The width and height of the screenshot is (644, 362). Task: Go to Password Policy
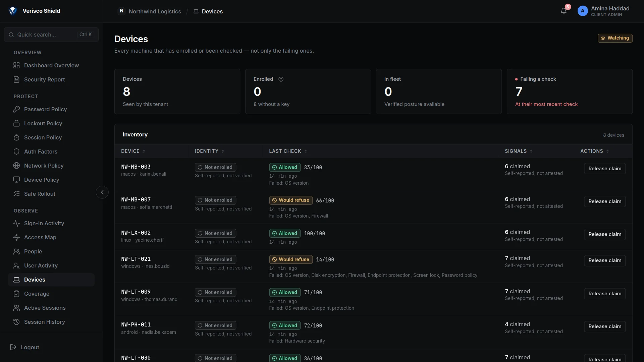[51, 109]
